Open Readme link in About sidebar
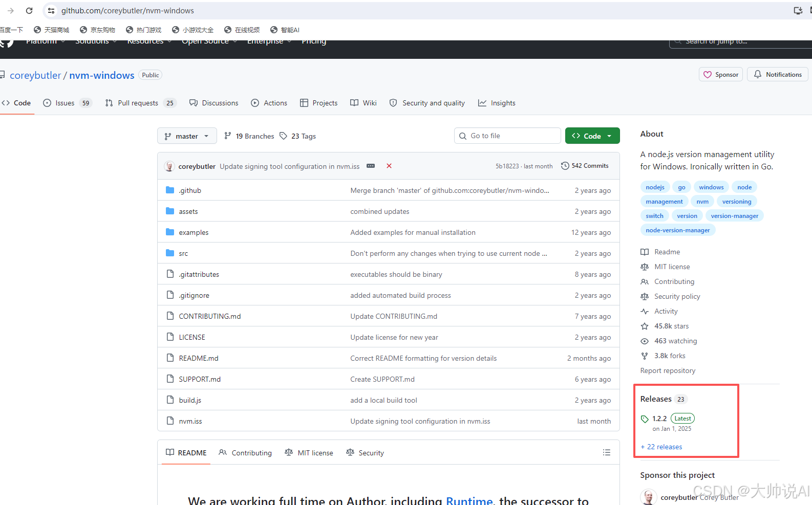Viewport: 812px width, 505px height. tap(660, 252)
